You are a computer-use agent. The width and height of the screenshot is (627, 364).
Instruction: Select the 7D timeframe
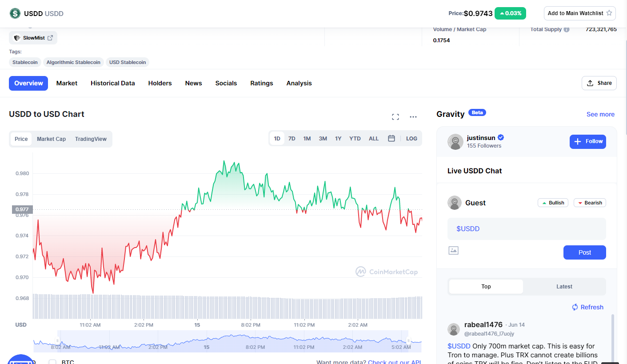(x=292, y=138)
